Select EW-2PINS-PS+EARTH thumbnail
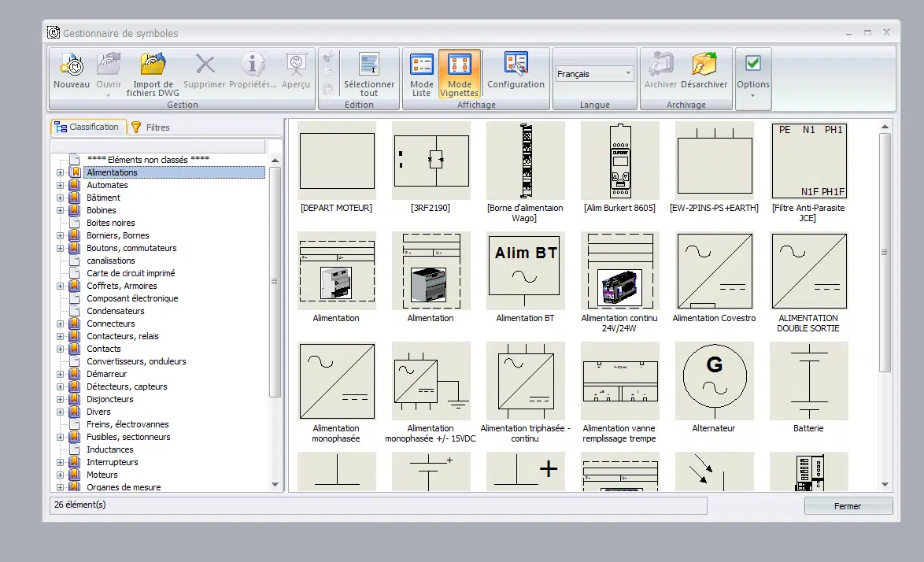The height and width of the screenshot is (562, 924). pyautogui.click(x=714, y=161)
